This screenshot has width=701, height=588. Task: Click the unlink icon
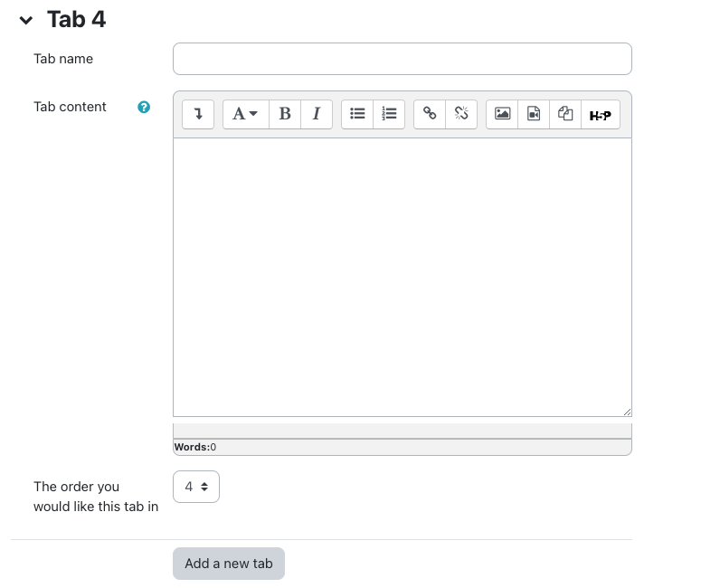click(461, 114)
